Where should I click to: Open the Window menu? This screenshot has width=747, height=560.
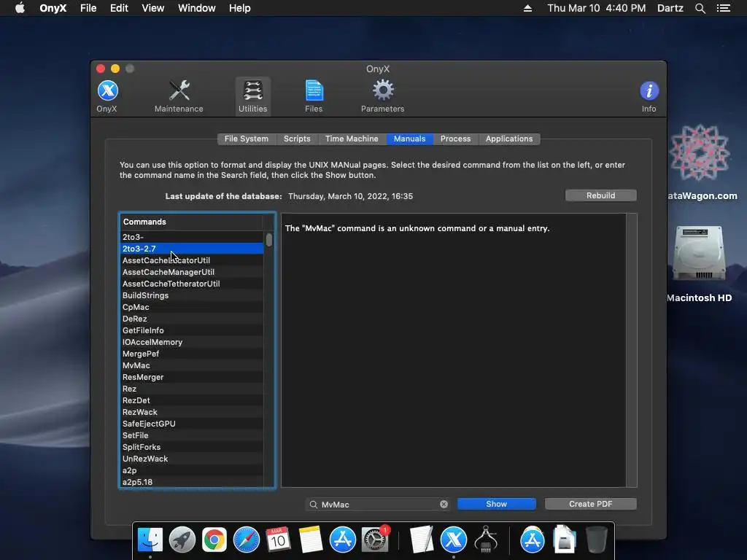pyautogui.click(x=197, y=8)
